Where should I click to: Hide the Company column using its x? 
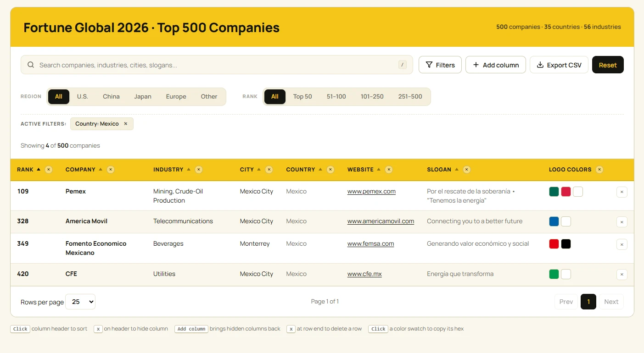point(111,170)
